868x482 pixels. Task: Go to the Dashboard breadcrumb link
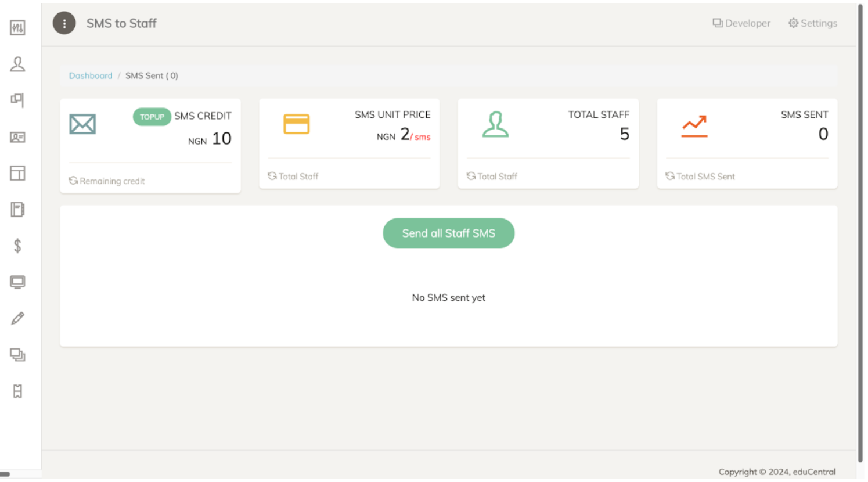tap(91, 75)
